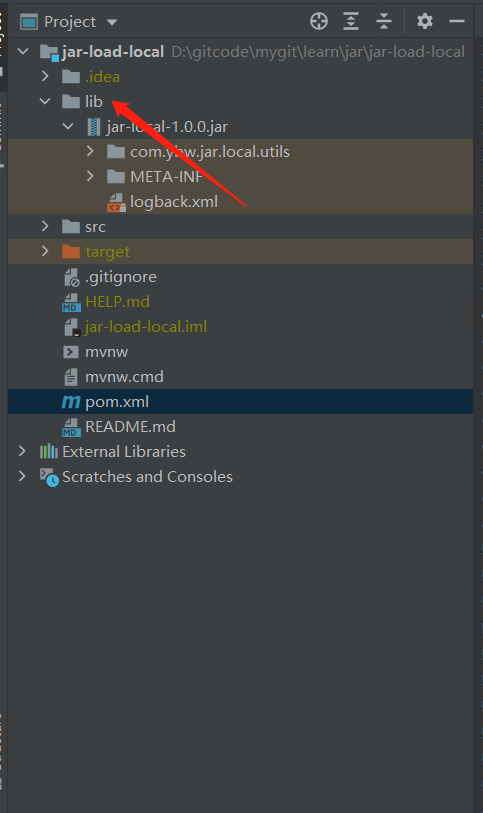Collapse the lib folder
The height and width of the screenshot is (813, 483).
coord(45,102)
